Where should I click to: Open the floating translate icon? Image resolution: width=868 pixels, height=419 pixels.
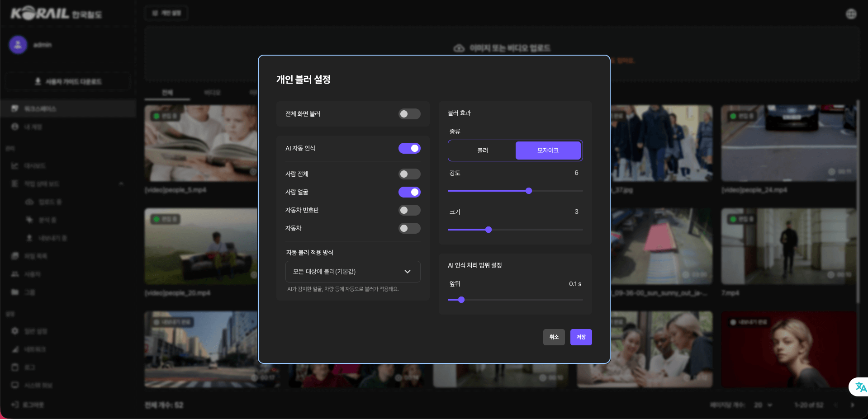[860, 387]
